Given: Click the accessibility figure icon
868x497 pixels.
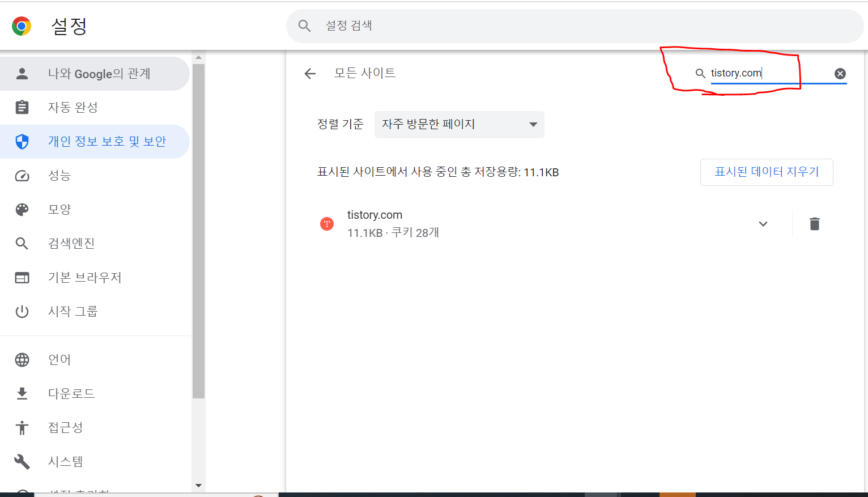Looking at the screenshot, I should (x=22, y=428).
